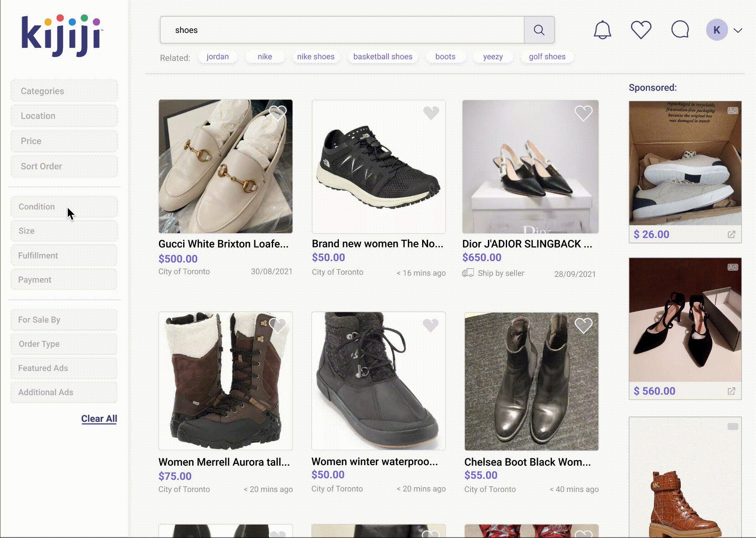
Task: Open the Gucci loafers photo
Action: click(x=226, y=166)
